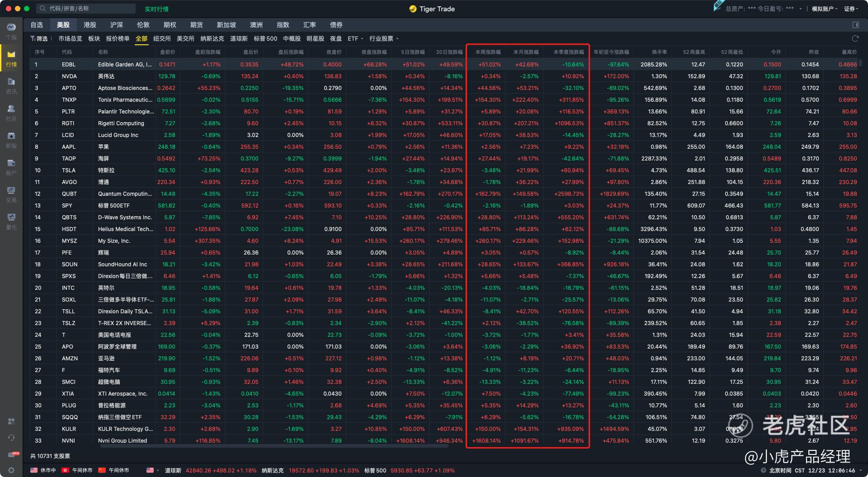
Task: Click the stock code search field
Action: (x=86, y=9)
